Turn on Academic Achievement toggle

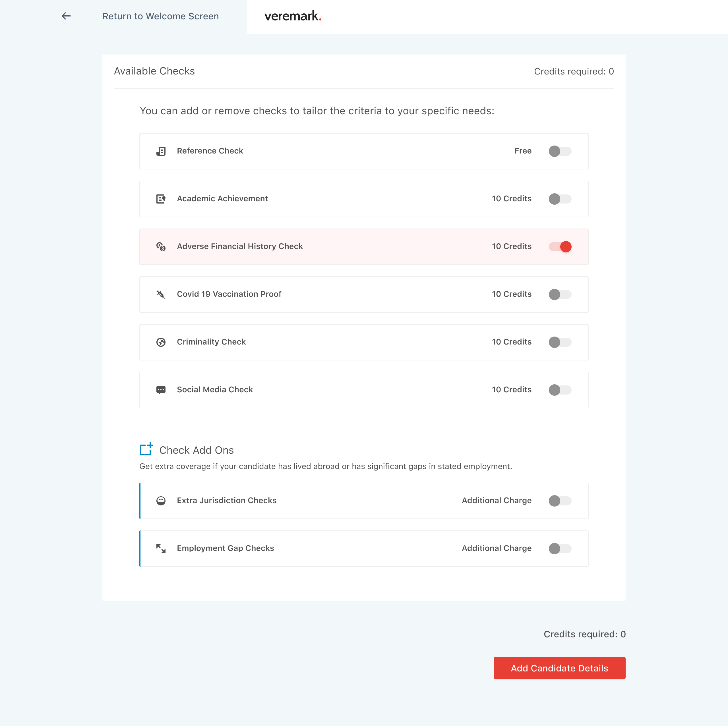[x=560, y=199]
